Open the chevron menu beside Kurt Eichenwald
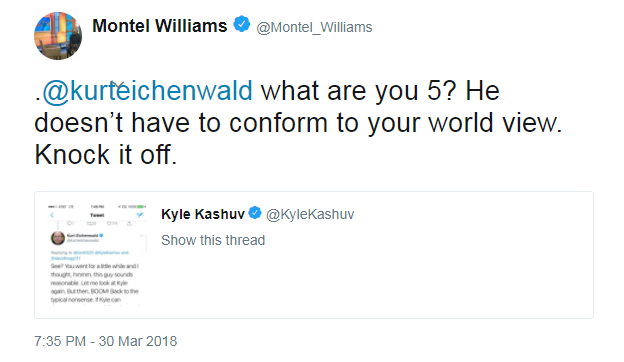Screen dimensions: 624x362 142,236
